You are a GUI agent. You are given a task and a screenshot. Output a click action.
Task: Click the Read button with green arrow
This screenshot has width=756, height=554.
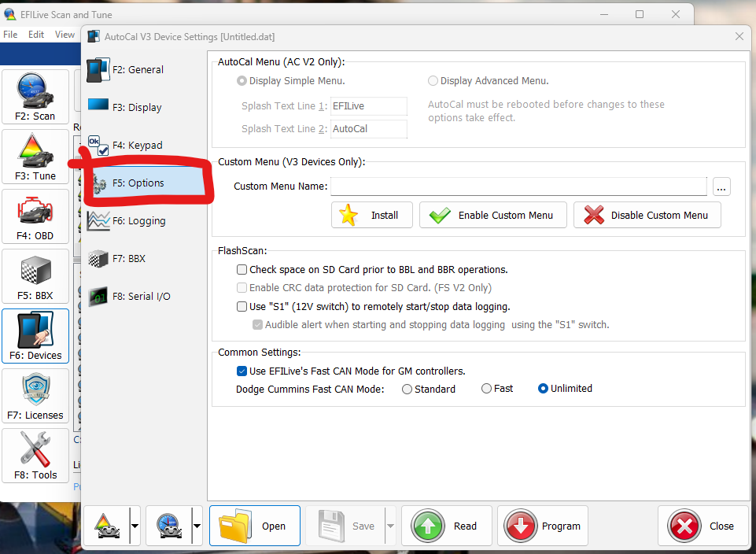click(x=447, y=526)
